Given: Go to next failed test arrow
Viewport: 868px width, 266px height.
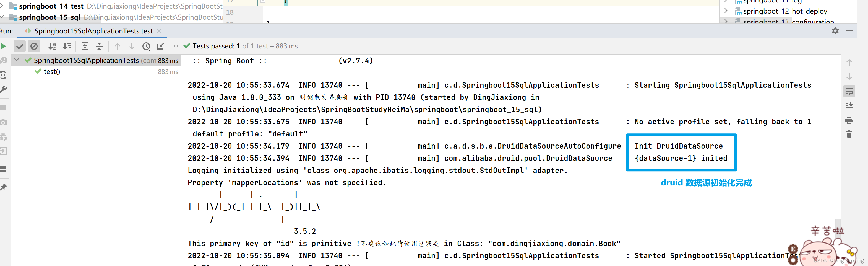Looking at the screenshot, I should click(132, 46).
